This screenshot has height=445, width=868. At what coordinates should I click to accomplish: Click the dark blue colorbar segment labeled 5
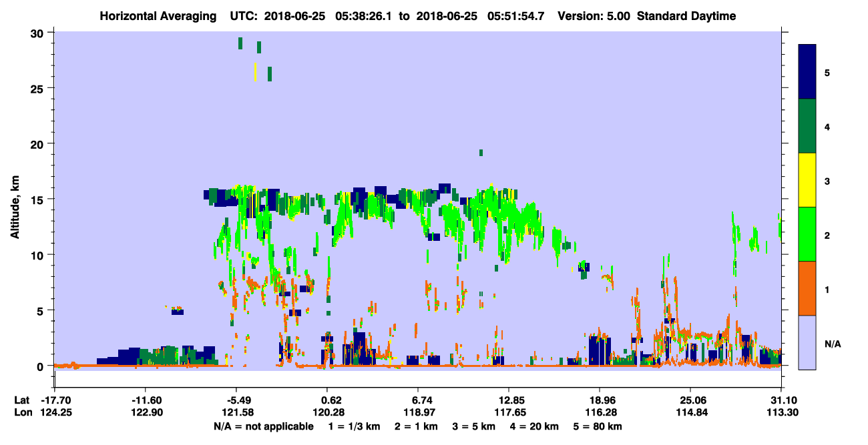(x=807, y=72)
